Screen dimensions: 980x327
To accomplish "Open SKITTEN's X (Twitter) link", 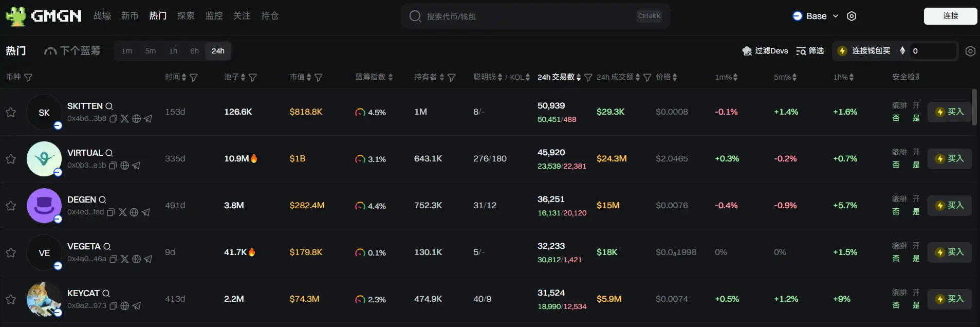I will point(124,119).
